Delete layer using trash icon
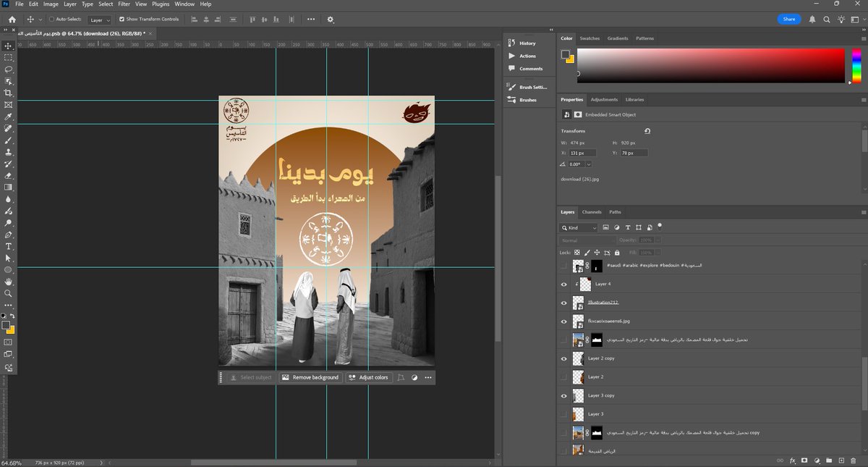This screenshot has width=868, height=467. [854, 460]
